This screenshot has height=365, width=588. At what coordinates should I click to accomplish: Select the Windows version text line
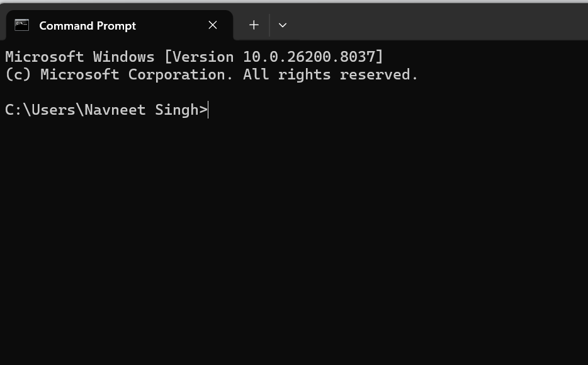click(193, 57)
